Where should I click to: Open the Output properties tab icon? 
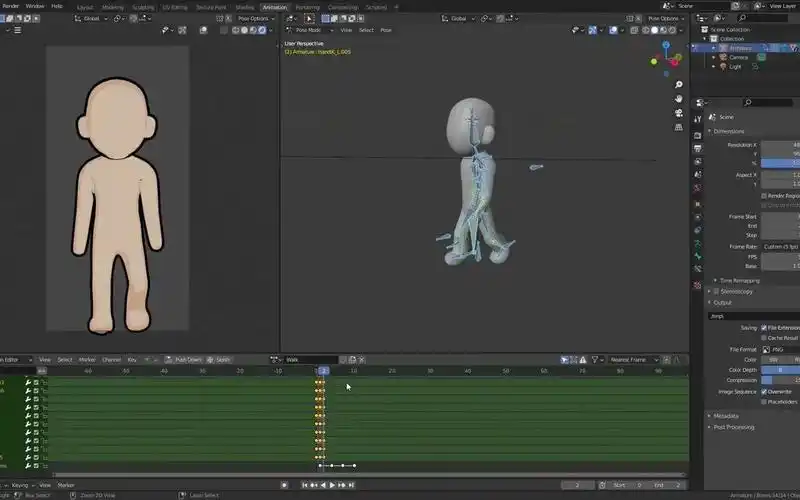(x=697, y=148)
